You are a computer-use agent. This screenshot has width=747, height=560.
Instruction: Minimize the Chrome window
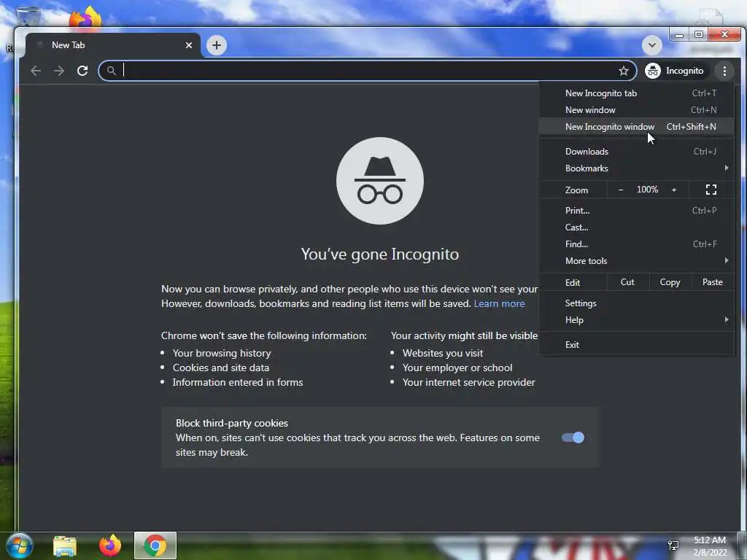coord(679,34)
